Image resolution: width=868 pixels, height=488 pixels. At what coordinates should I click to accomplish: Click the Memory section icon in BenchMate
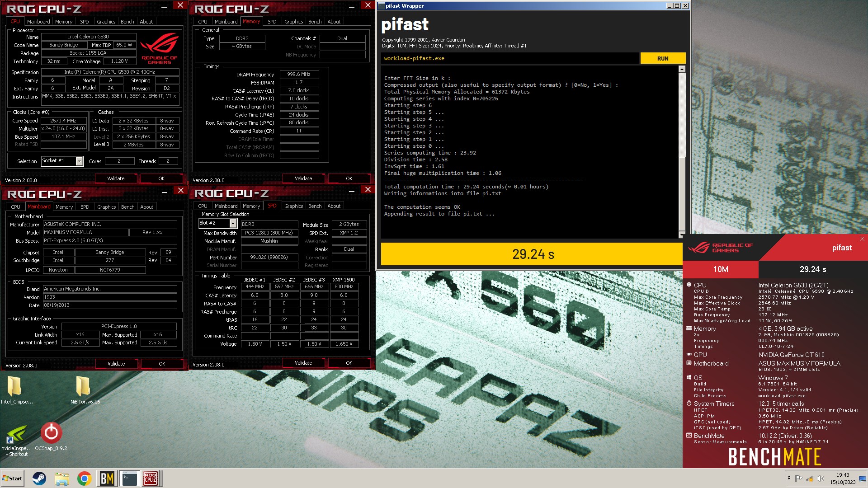[689, 328]
